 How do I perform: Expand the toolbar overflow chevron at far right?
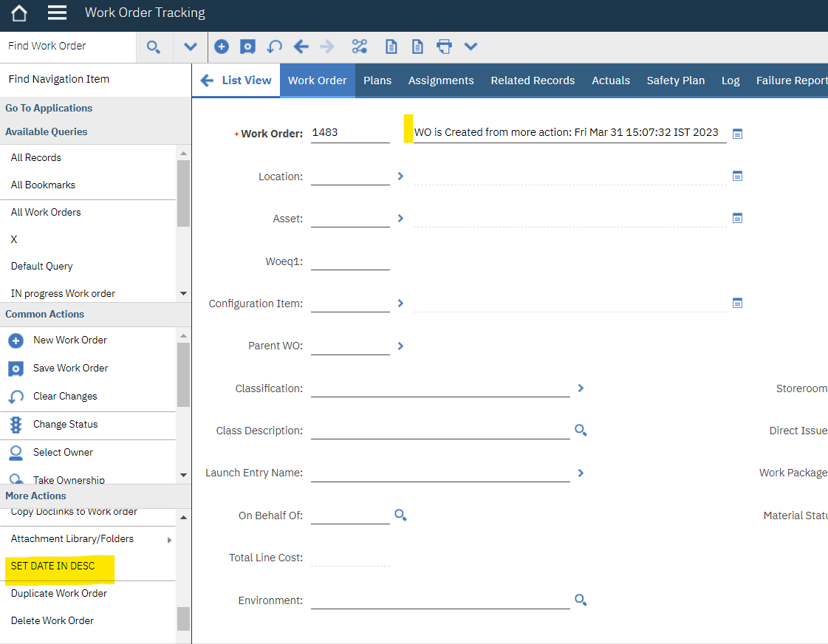471,46
